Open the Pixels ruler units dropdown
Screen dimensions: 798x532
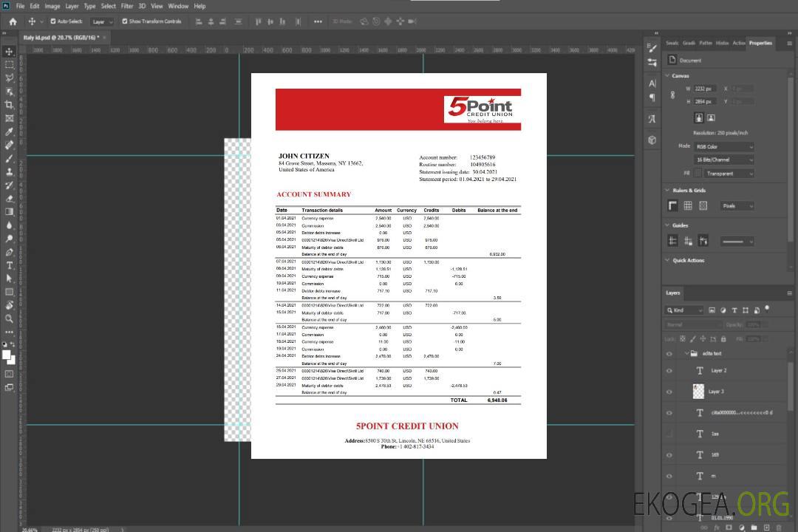click(737, 205)
